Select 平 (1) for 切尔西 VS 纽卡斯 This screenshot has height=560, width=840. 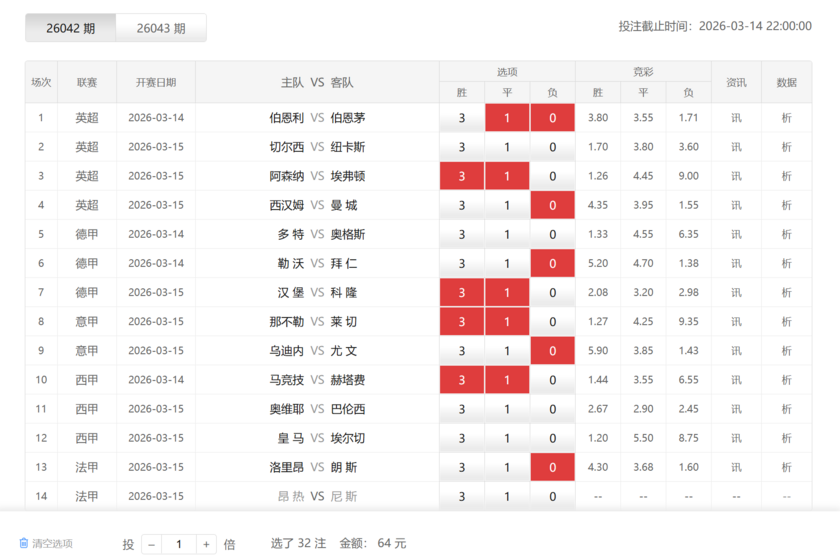pos(507,147)
